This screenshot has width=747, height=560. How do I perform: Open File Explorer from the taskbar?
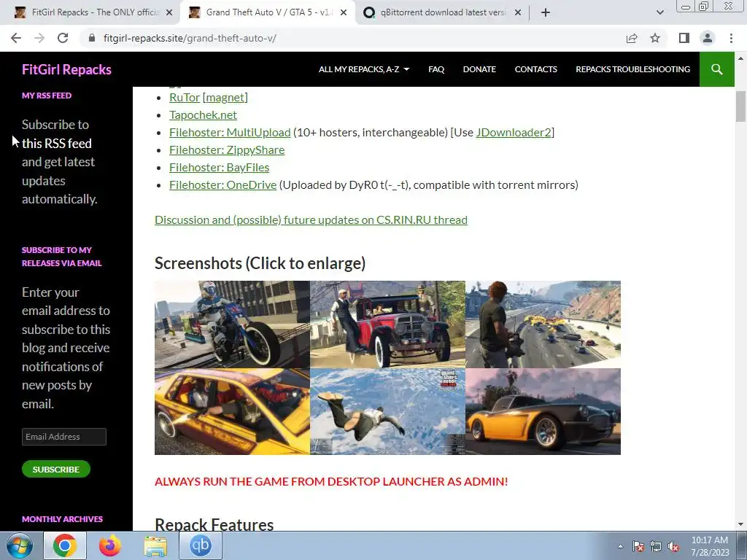click(155, 545)
